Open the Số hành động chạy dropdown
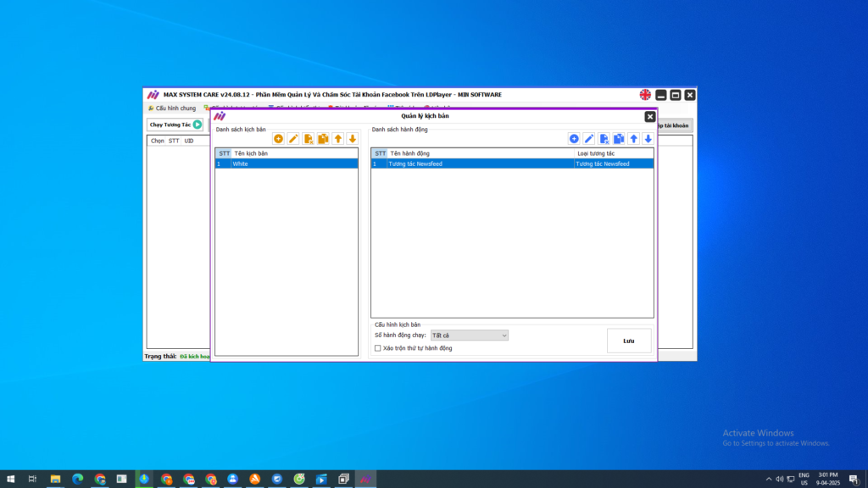The height and width of the screenshot is (488, 868). (x=469, y=335)
